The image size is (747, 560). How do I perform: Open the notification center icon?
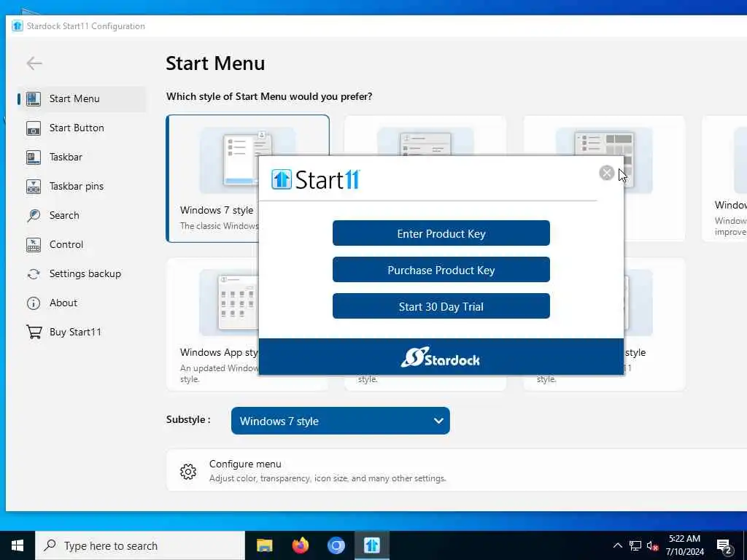pyautogui.click(x=724, y=546)
